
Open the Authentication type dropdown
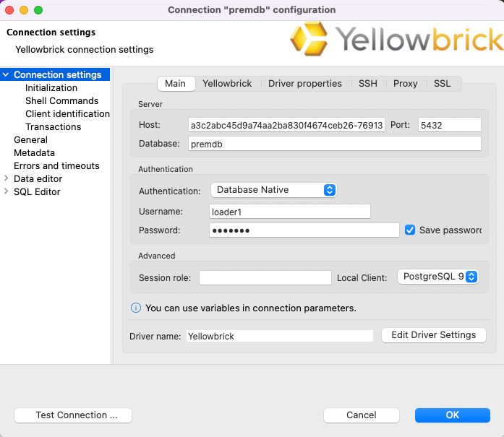pyautogui.click(x=273, y=190)
